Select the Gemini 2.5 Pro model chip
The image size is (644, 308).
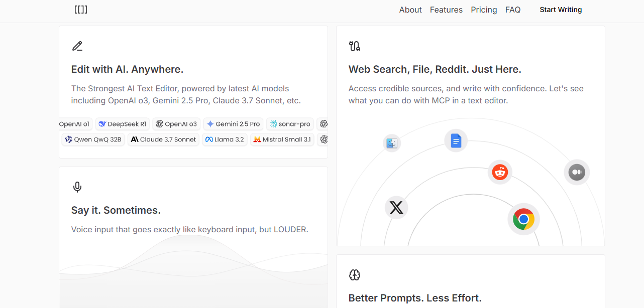pos(233,124)
